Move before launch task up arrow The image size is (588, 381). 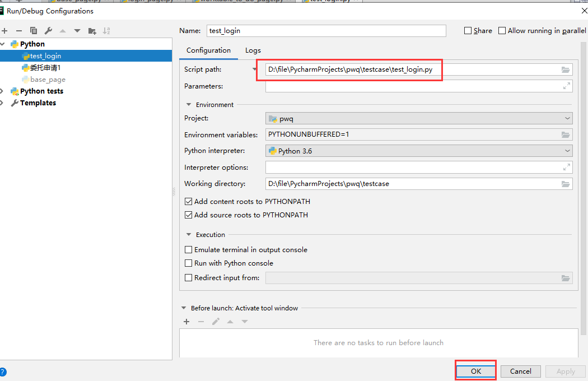(x=230, y=322)
